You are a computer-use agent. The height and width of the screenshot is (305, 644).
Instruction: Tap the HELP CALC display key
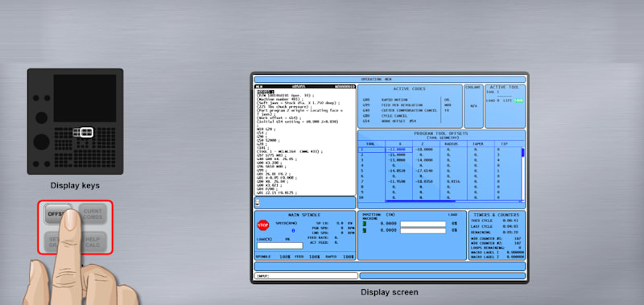(93, 242)
